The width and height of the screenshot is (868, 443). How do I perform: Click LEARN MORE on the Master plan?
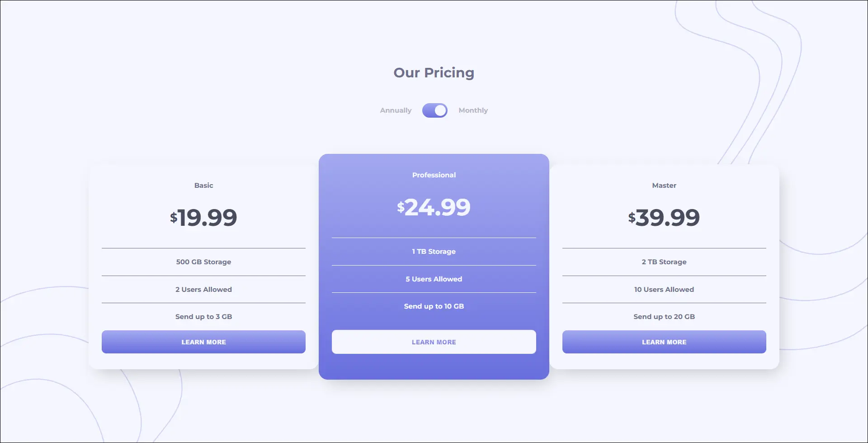(x=664, y=342)
